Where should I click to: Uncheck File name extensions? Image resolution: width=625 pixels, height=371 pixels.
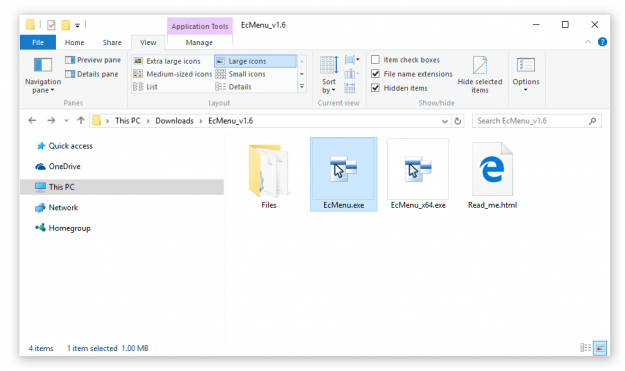(x=412, y=74)
